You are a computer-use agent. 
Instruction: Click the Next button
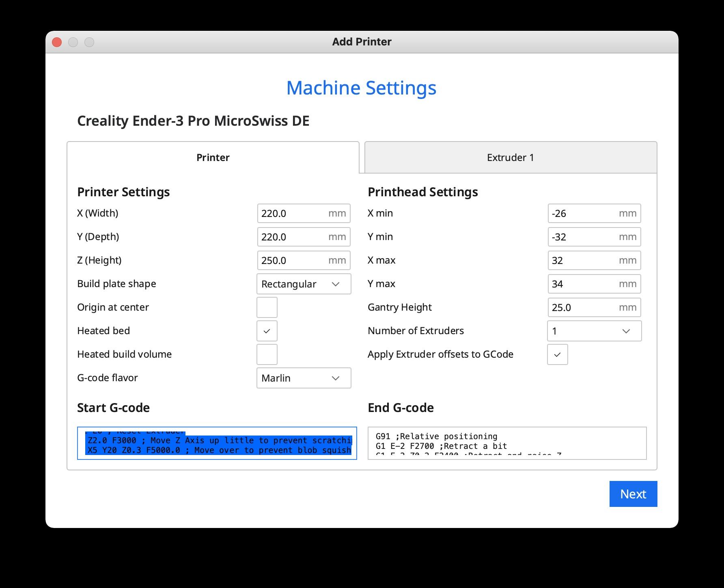point(633,494)
